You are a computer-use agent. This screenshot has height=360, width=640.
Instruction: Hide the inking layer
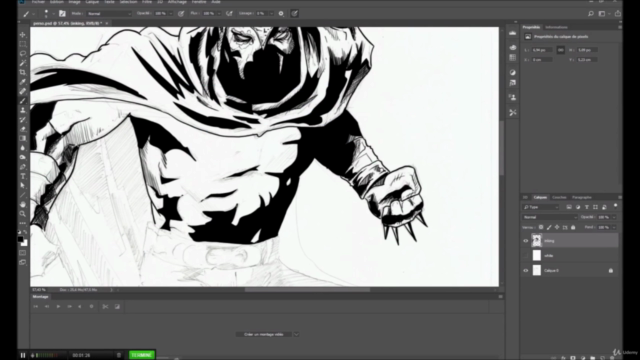coord(526,241)
